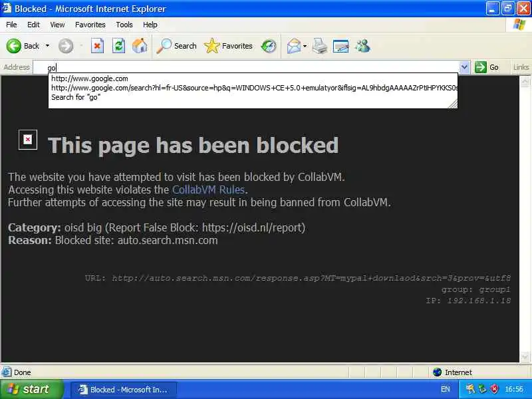The image size is (532, 399).
Task: Click the IE icon in the title bar
Action: pos(7,8)
